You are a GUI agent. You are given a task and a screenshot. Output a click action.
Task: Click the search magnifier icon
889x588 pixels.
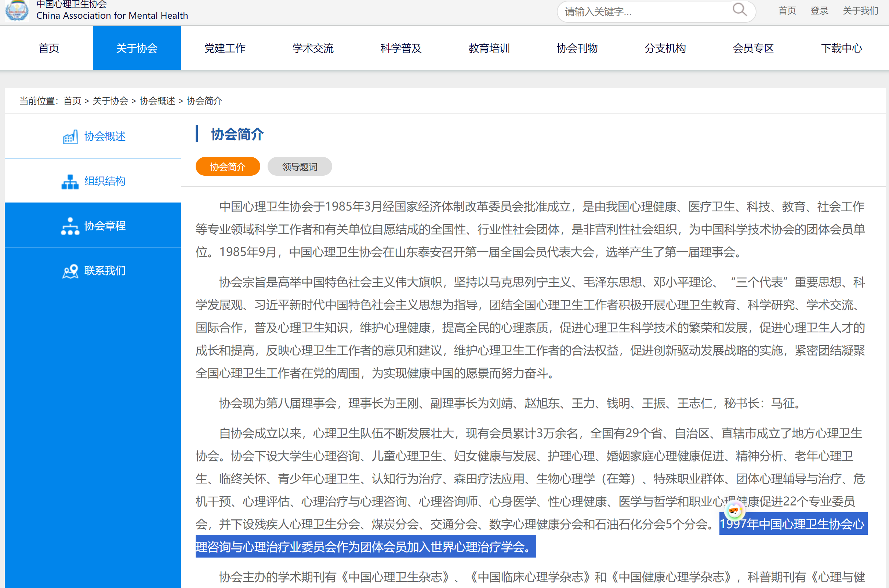pyautogui.click(x=740, y=10)
